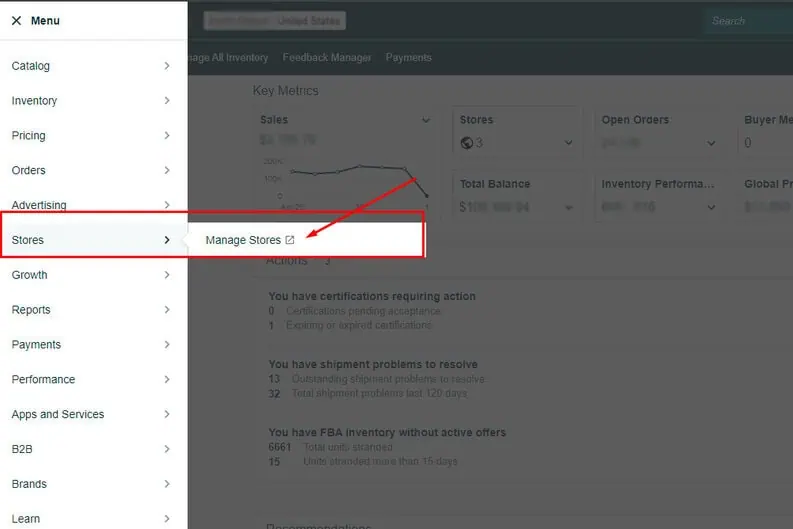Screen dimensions: 793x529
Task: Open the Manage All Inventory tab
Action: click(228, 58)
